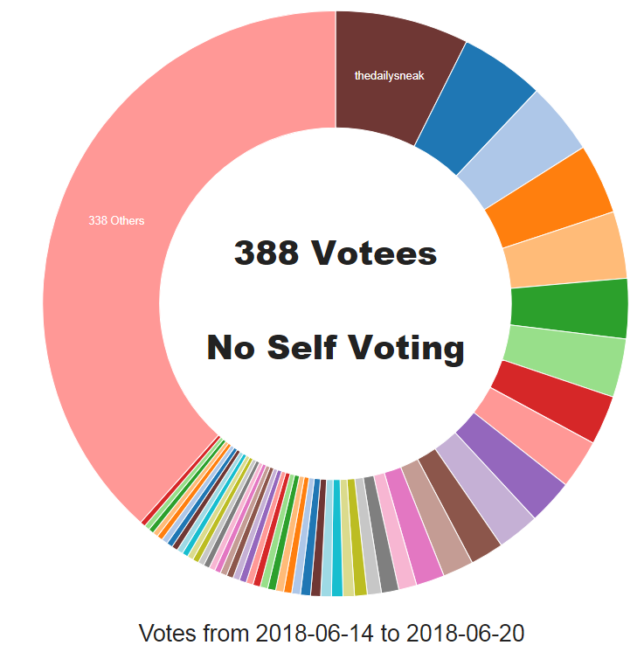Click the brown segment near the bottom
The height and width of the screenshot is (659, 644).
pyautogui.click(x=460, y=506)
